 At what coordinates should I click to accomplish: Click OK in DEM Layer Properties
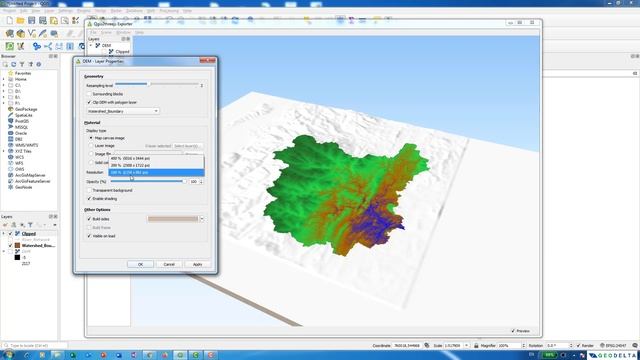[x=140, y=264]
